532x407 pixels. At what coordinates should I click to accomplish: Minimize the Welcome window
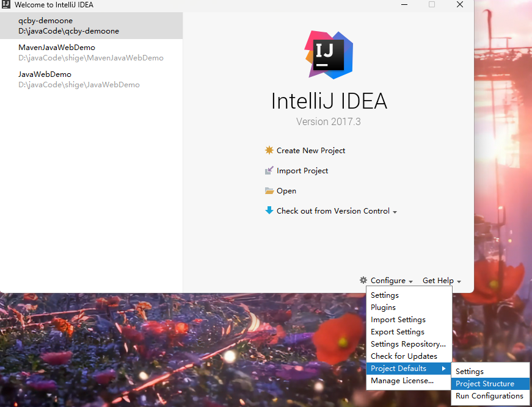click(x=404, y=4)
